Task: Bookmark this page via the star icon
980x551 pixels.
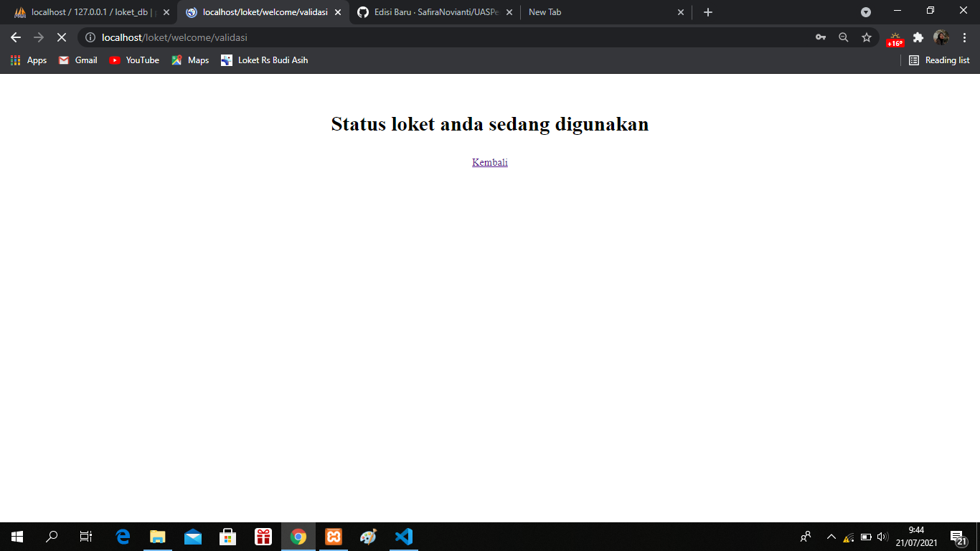Action: click(867, 37)
